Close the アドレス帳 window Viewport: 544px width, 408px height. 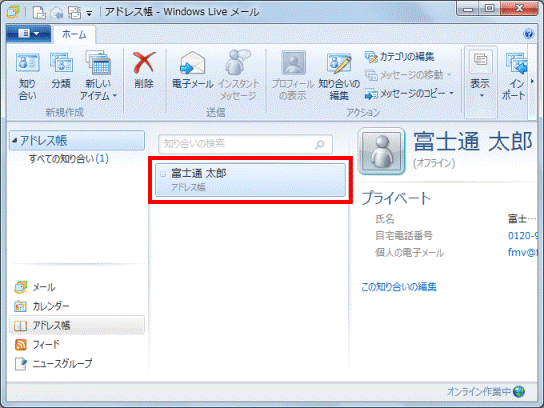pyautogui.click(x=519, y=8)
